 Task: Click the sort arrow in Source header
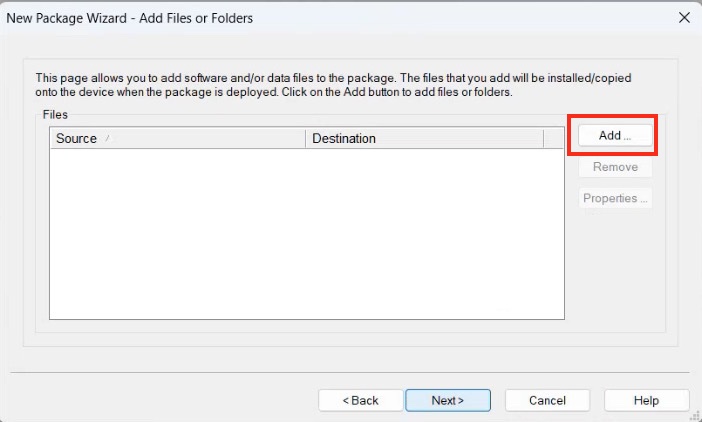coord(107,139)
